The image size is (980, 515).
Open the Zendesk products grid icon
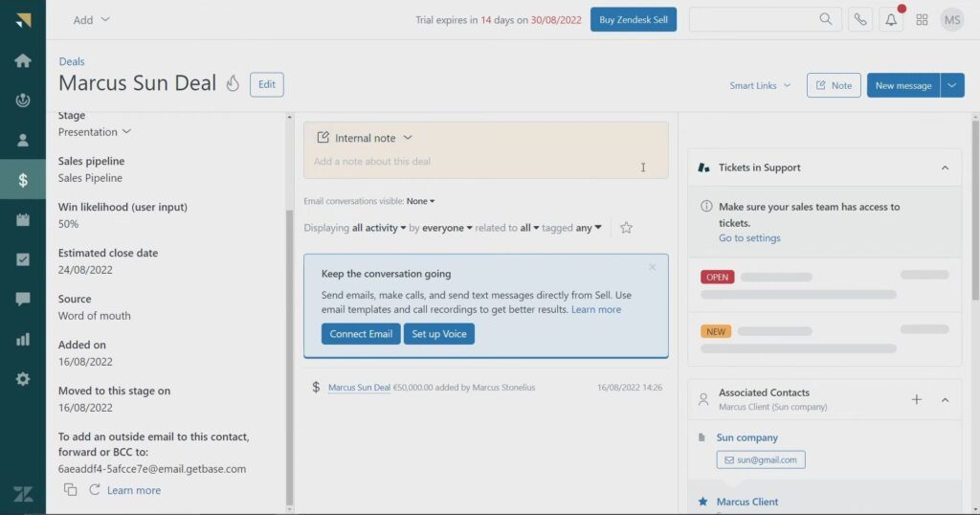[x=922, y=20]
